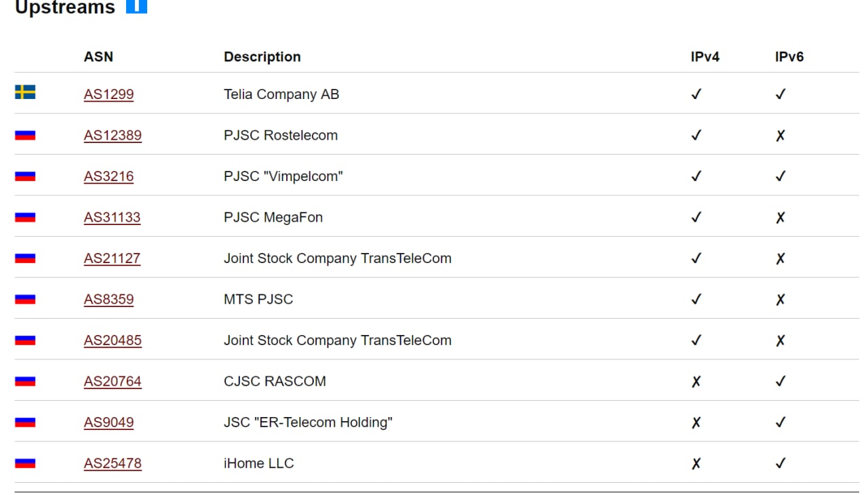Image resolution: width=868 pixels, height=495 pixels.
Task: Click the Swedish flag icon for Telia
Action: pyautogui.click(x=25, y=92)
